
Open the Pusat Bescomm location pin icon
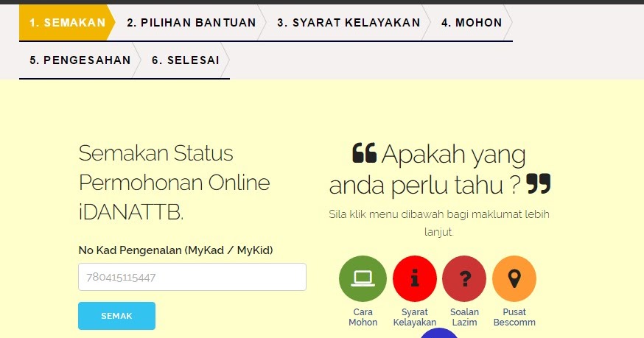pos(514,278)
